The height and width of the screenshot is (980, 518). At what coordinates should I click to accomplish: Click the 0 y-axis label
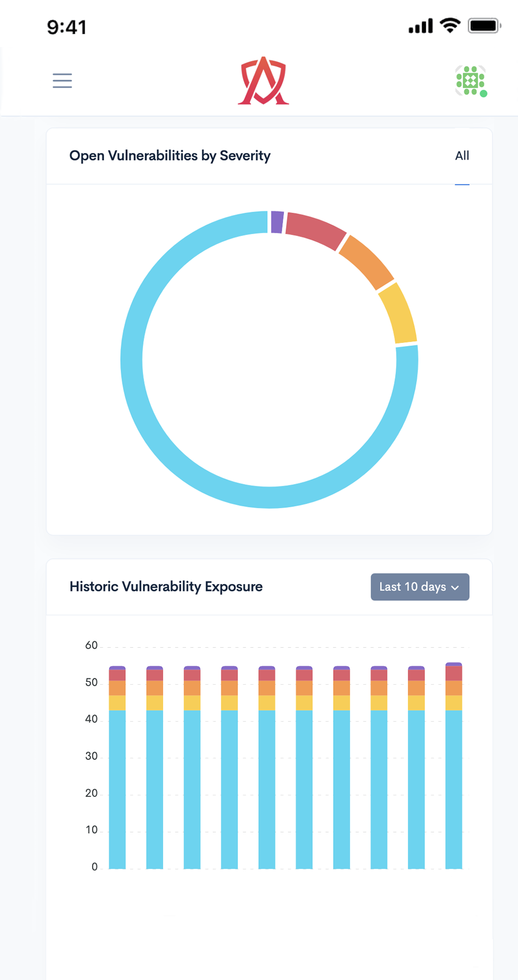[94, 867]
